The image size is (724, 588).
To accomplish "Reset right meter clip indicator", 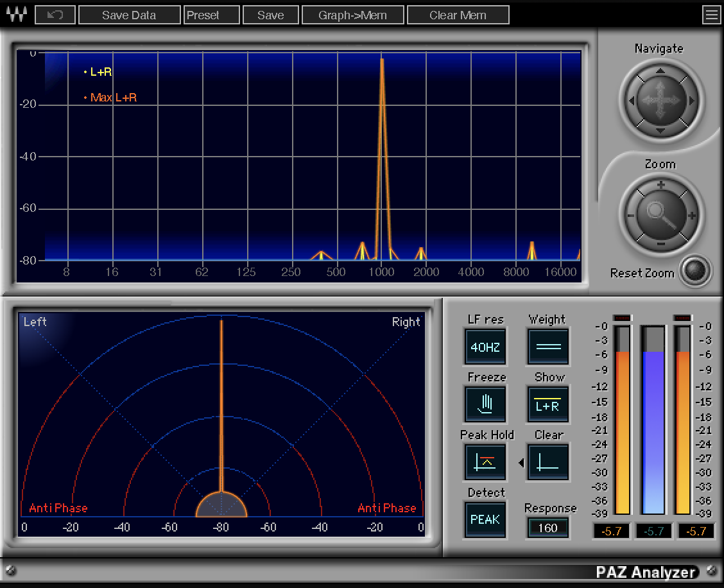I will coord(682,318).
